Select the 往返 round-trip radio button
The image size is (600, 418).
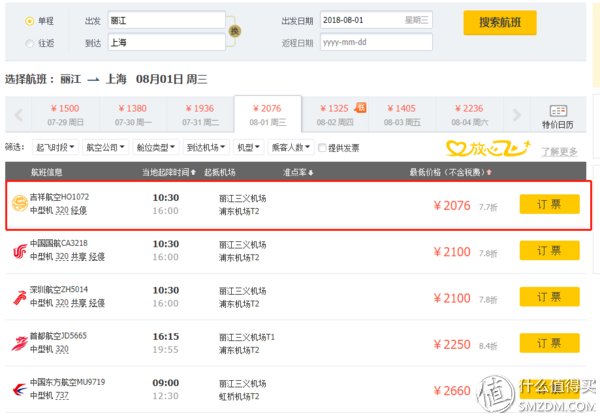(29, 43)
